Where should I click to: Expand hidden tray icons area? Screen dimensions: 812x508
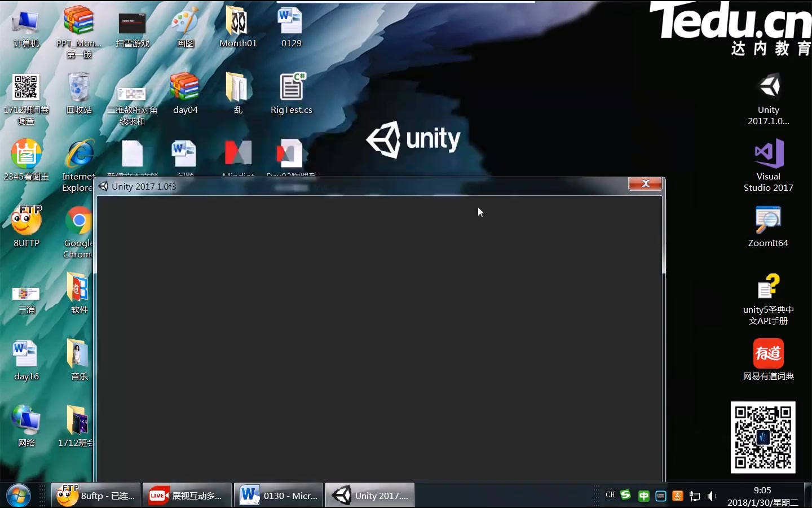pos(597,495)
